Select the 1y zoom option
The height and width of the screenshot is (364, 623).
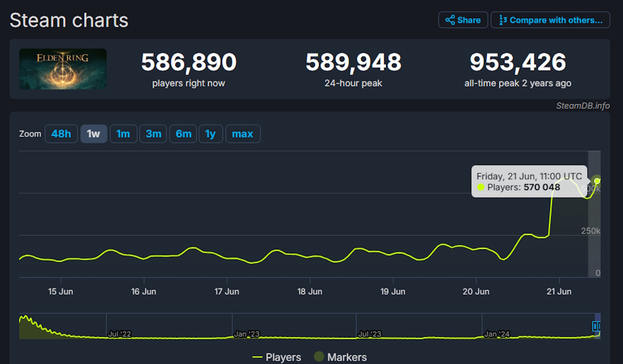pos(211,134)
